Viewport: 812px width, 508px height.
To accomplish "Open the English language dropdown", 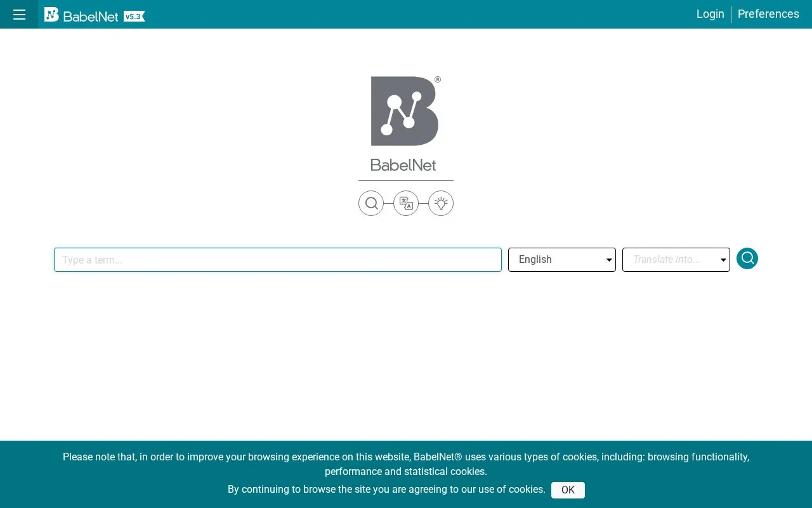I will coord(562,260).
